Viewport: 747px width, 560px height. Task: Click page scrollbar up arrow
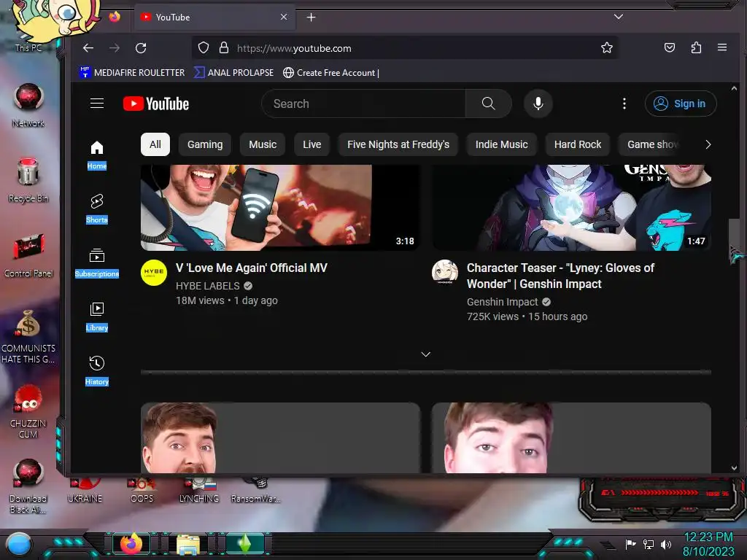pos(734,88)
